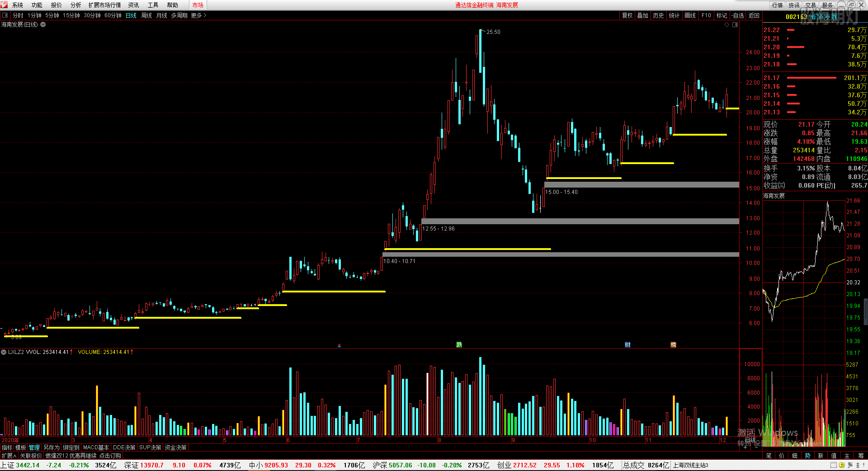Open the 交易 top-right button
The width and height of the screenshot is (868, 471).
coord(811,5)
